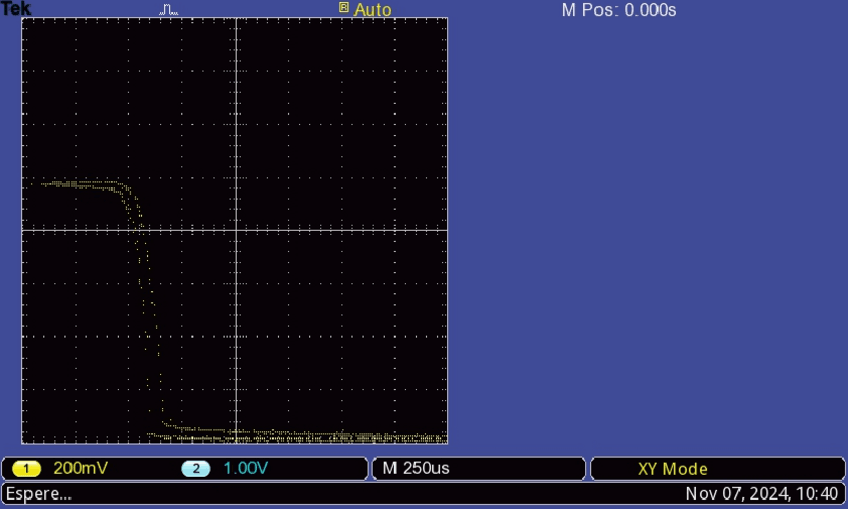Screen dimensions: 848x509
Task: Click the 1.00V channel 2 scale readout
Action: pyautogui.click(x=245, y=469)
